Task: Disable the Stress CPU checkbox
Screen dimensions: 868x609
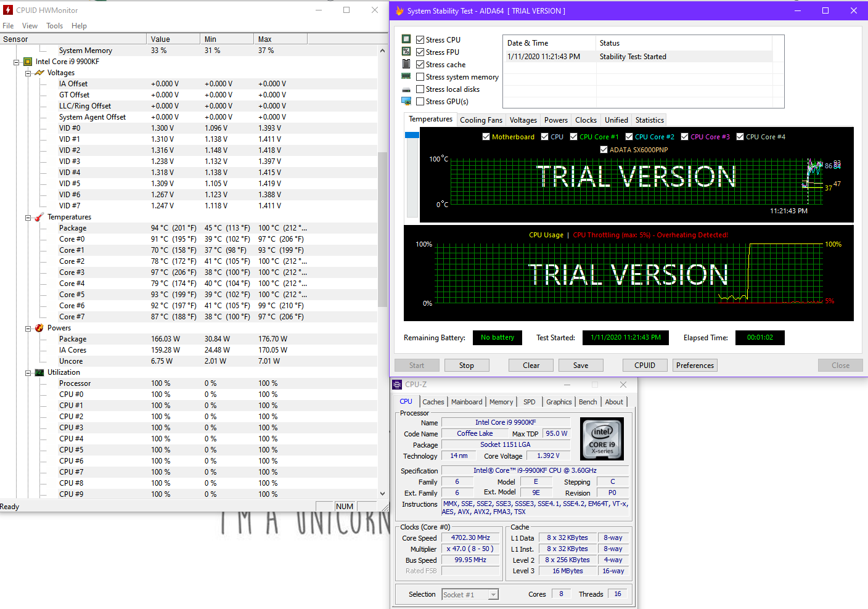Action: pos(420,39)
